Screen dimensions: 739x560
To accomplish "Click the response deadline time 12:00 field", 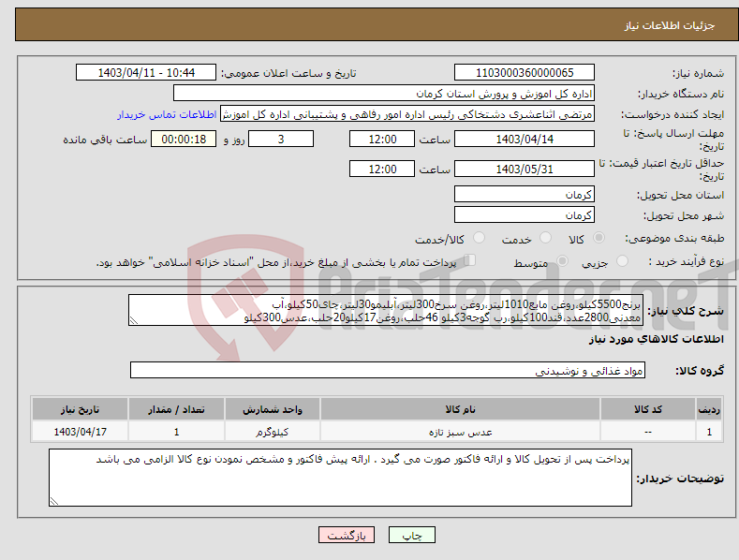I will (382, 139).
